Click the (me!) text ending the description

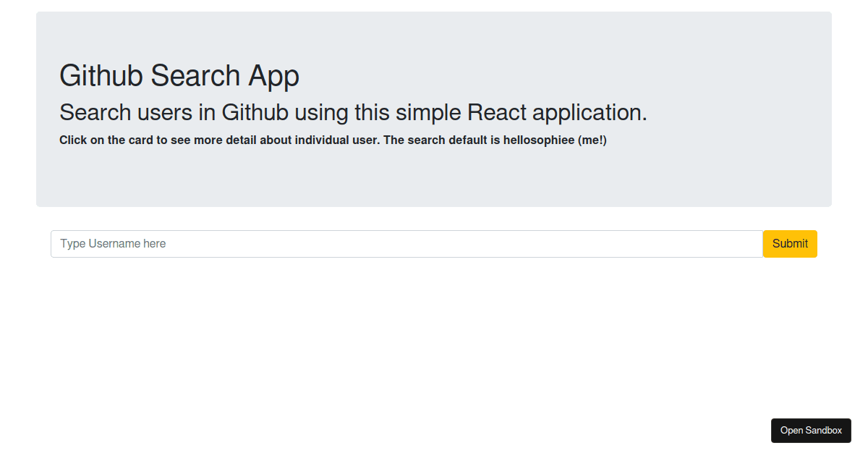(x=592, y=140)
